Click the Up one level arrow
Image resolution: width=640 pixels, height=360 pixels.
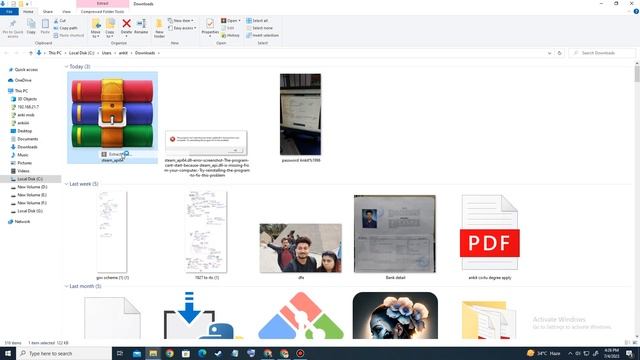[x=31, y=53]
